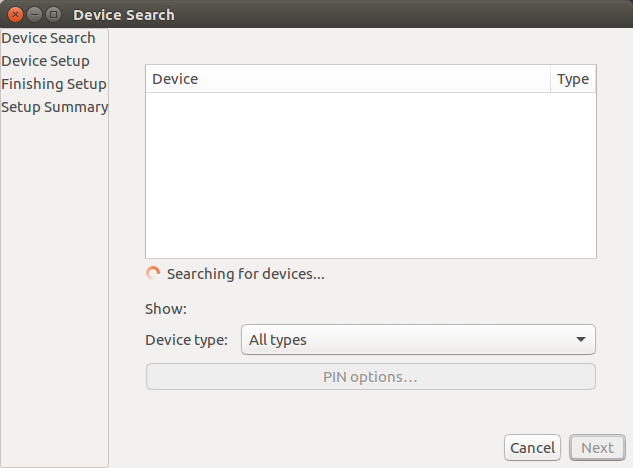Expand the device type dropdown arrow

pyautogui.click(x=581, y=340)
